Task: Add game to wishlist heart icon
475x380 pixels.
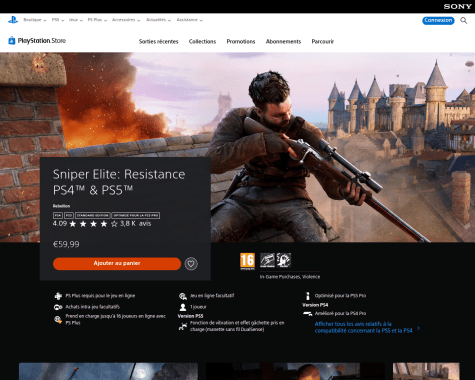Action: coord(191,264)
